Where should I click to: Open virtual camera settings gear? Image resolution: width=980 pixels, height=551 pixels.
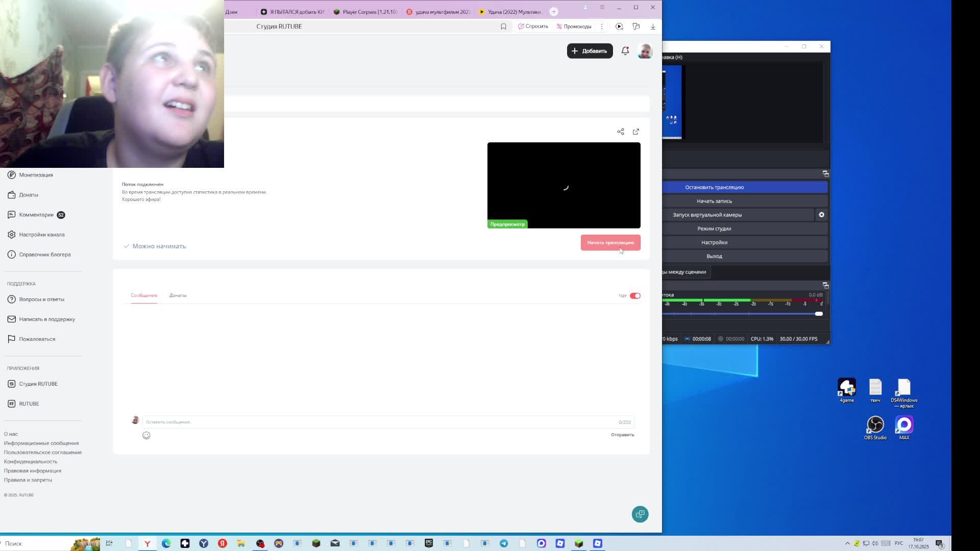click(821, 215)
